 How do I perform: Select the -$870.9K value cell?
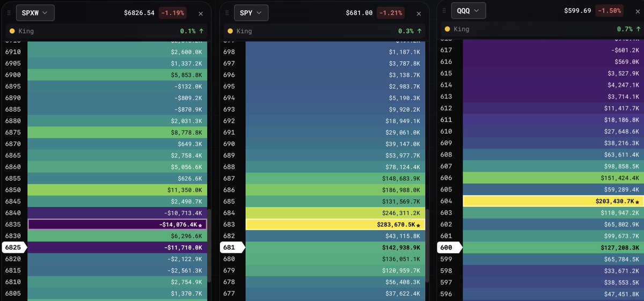tap(188, 109)
